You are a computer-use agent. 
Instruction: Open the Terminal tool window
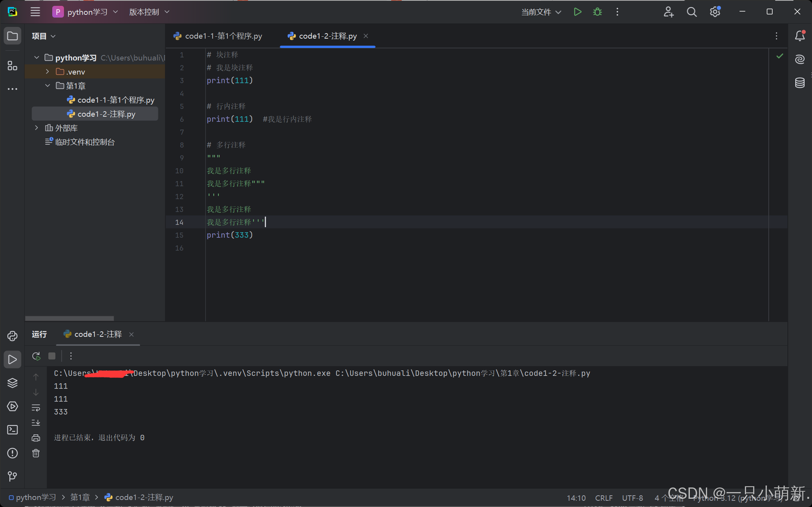click(x=12, y=430)
